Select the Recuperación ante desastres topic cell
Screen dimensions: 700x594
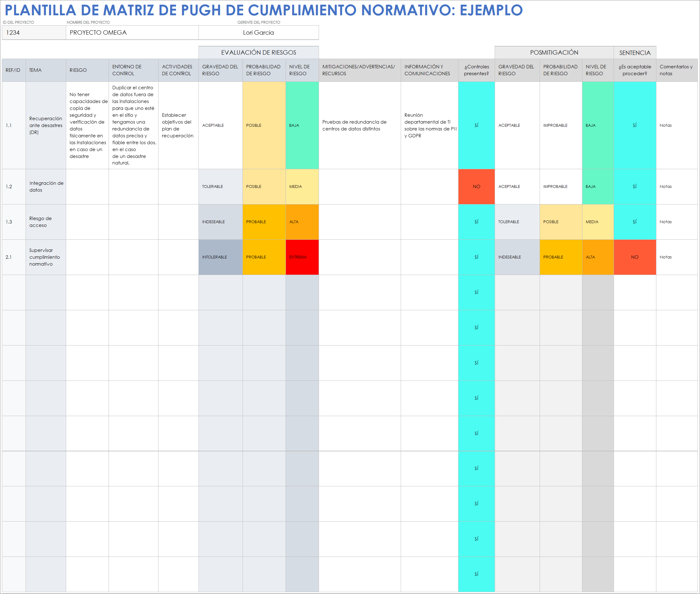[x=46, y=125]
